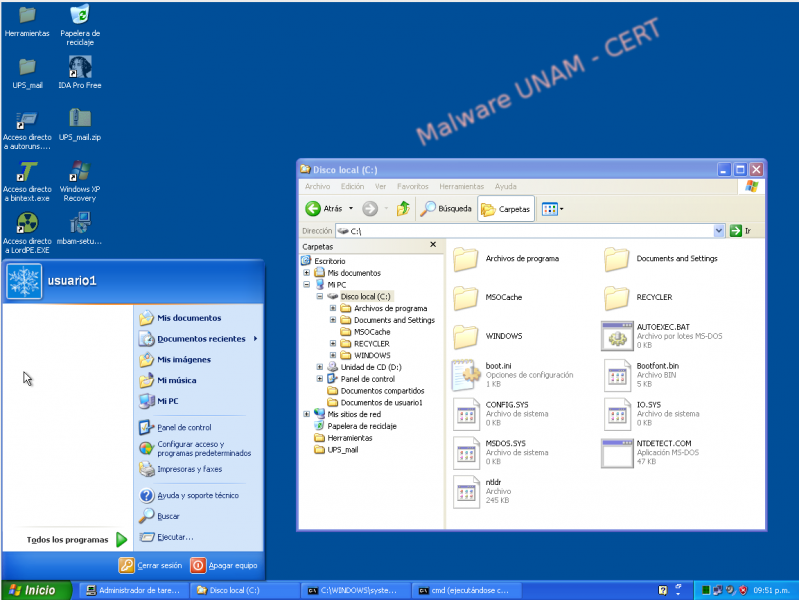Expand Mis sitios de red tree node
This screenshot has height=600, width=799.
(x=307, y=414)
